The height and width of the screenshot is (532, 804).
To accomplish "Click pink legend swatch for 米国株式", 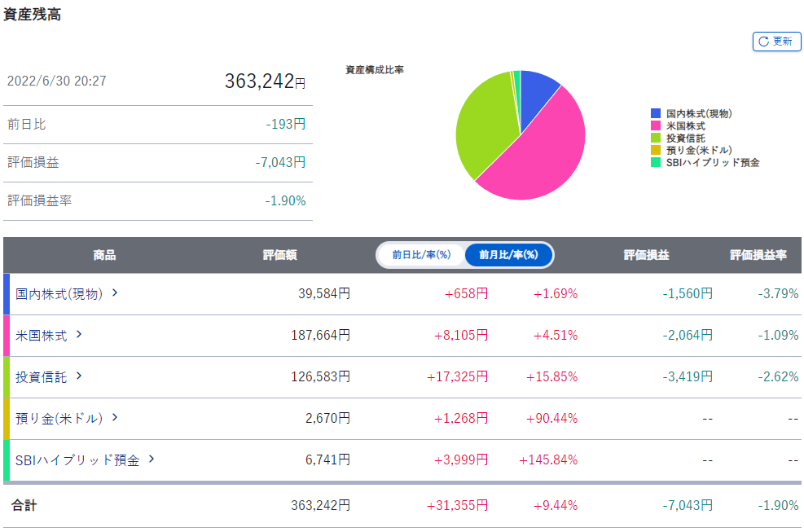I will (x=656, y=126).
